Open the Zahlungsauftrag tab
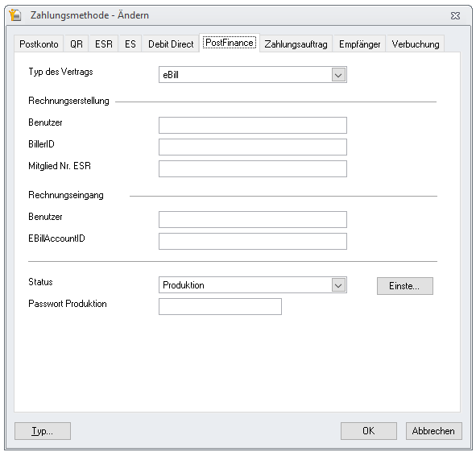 (x=296, y=44)
